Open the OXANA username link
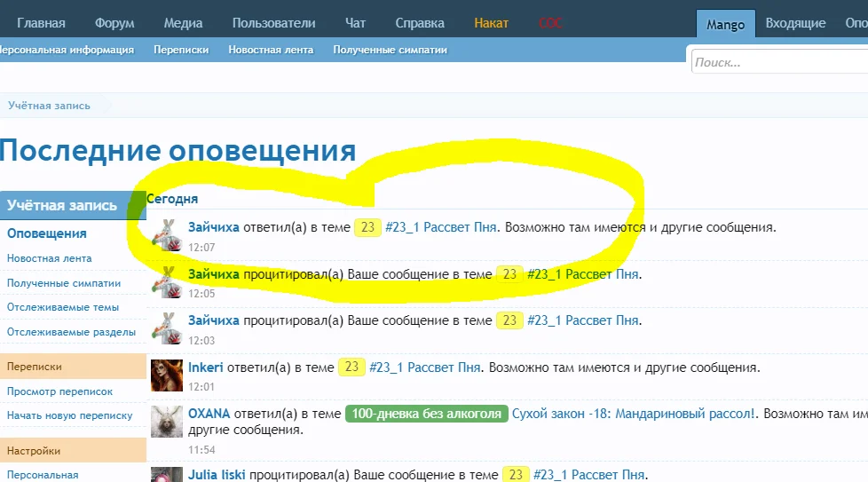Screen dimensions: 868x482 (209, 414)
